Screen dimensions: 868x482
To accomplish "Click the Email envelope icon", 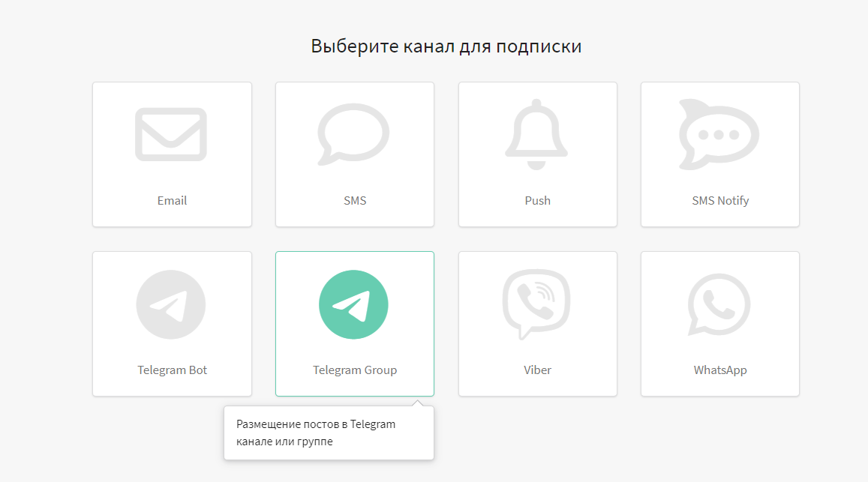I will (171, 134).
